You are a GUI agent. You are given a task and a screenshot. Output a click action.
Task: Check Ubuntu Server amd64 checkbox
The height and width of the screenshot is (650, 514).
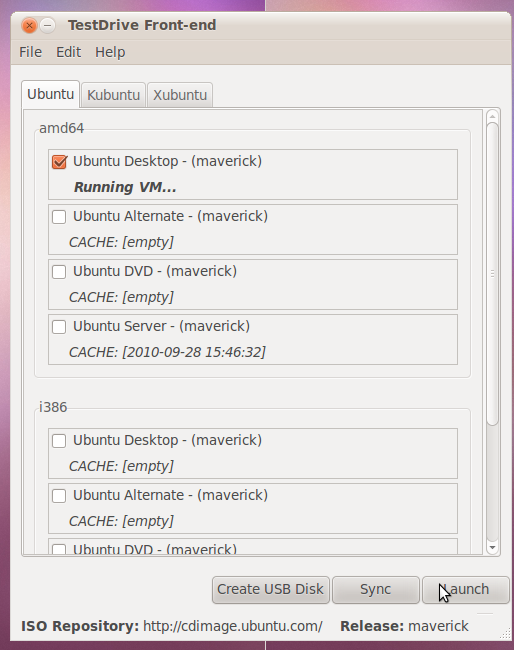click(59, 327)
